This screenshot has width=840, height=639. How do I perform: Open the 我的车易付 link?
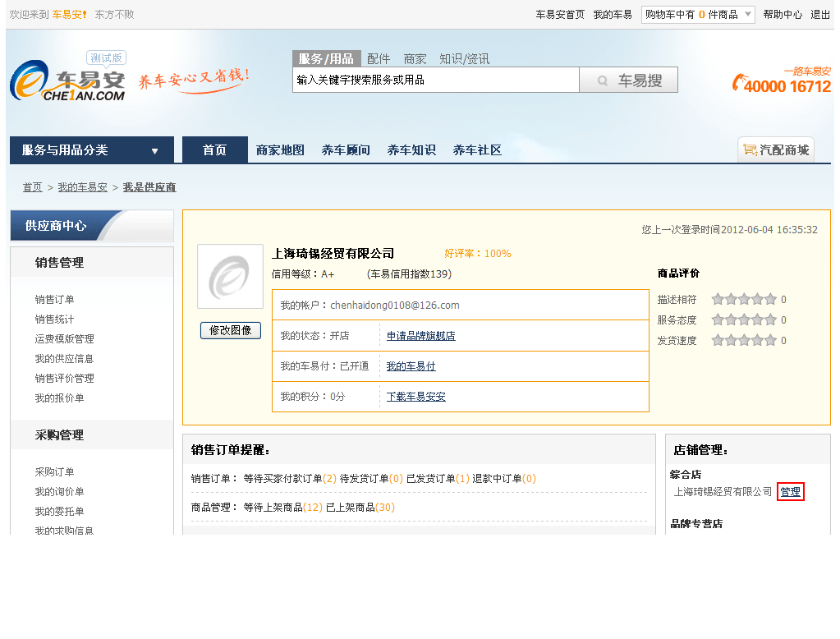tap(411, 366)
